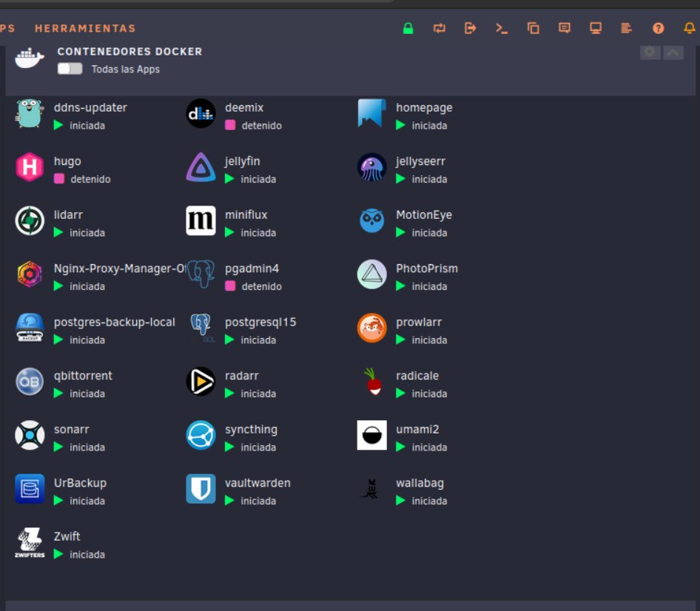The image size is (700, 611).
Task: Click the prowlarr container icon
Action: (371, 328)
